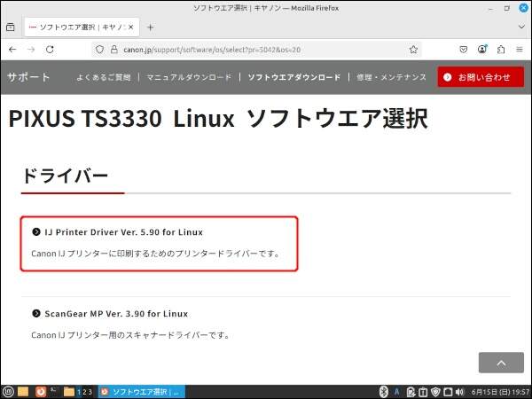The width and height of the screenshot is (532, 399).
Task: Open the first folder icon in taskbar
Action: pos(23,392)
